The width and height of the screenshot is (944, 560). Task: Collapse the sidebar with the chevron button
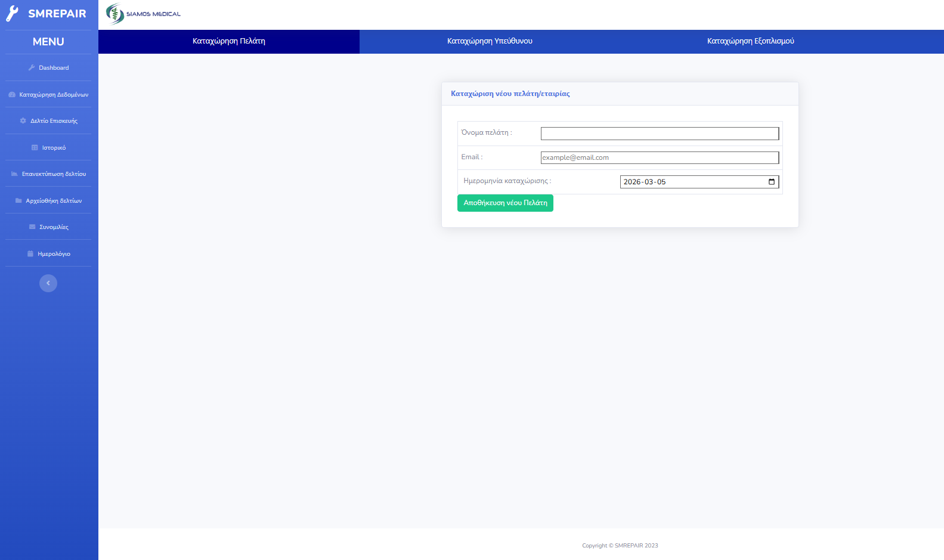click(48, 283)
